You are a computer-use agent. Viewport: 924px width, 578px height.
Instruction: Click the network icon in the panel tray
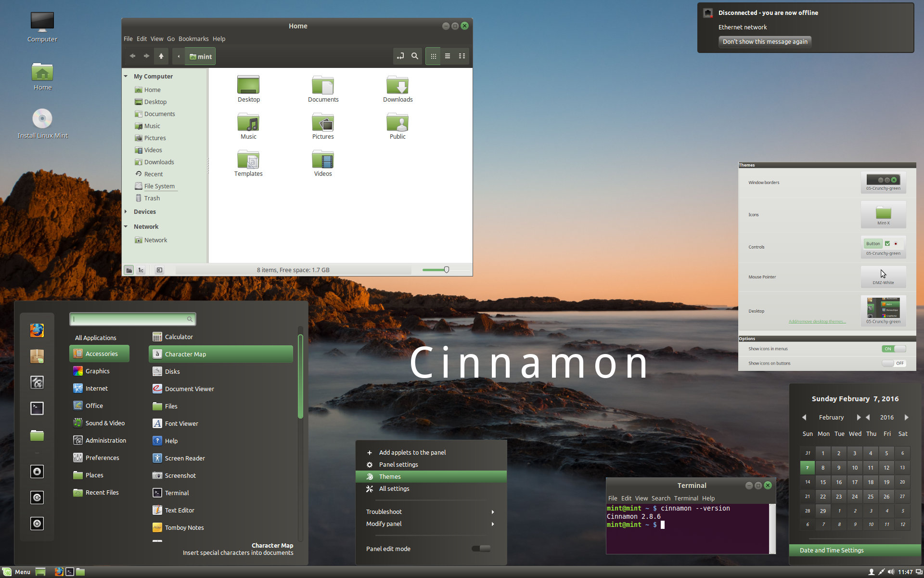click(881, 572)
